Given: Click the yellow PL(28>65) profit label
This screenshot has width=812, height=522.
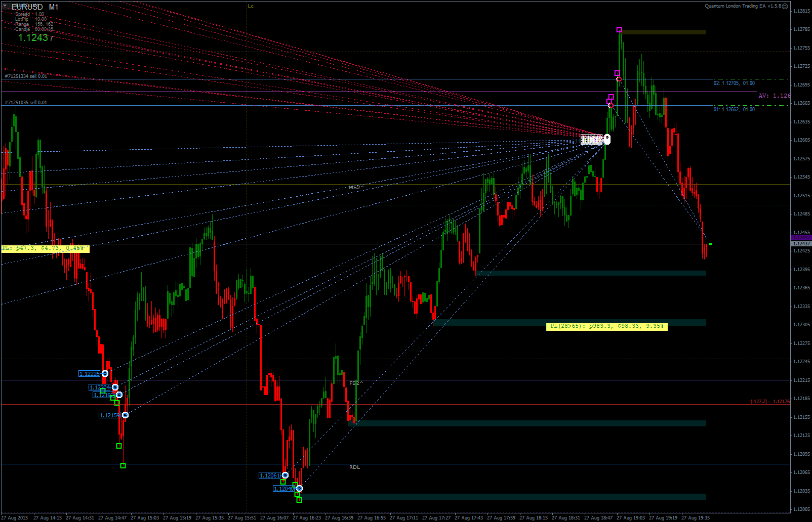Looking at the screenshot, I should (607, 326).
